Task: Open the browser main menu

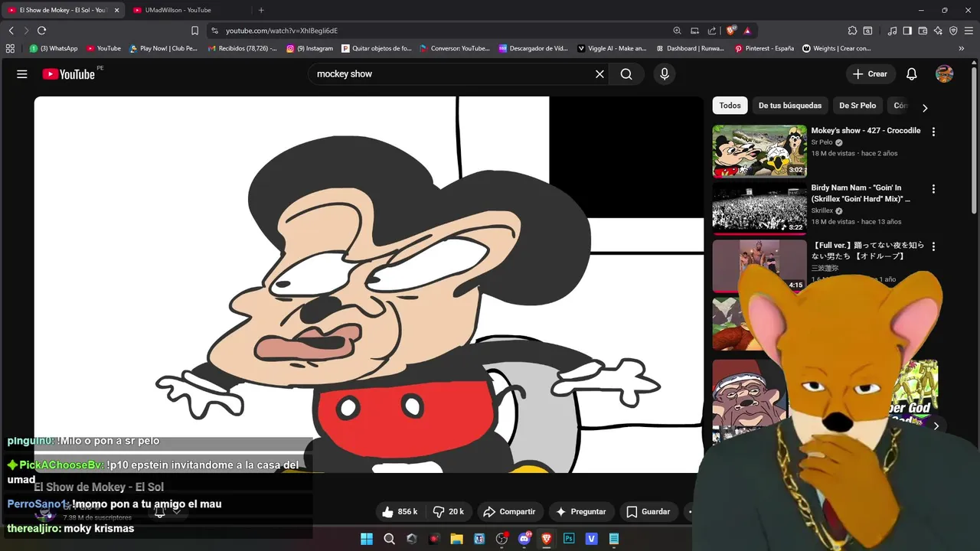Action: tap(969, 31)
